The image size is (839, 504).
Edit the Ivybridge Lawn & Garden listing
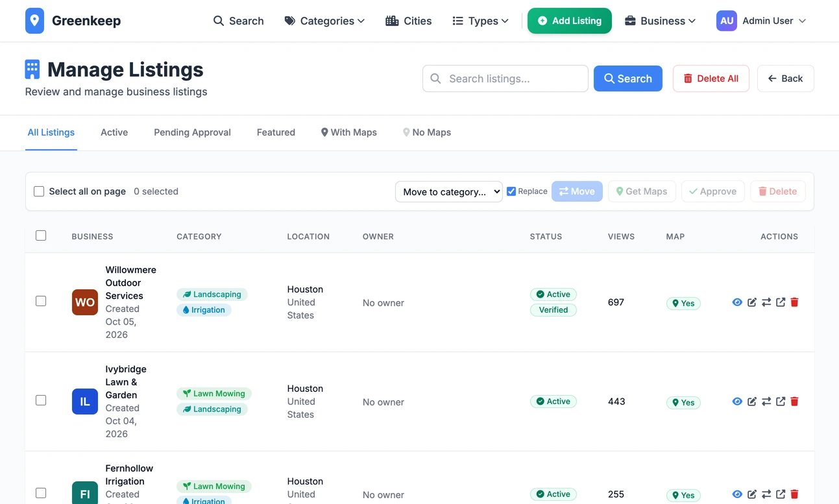(752, 402)
